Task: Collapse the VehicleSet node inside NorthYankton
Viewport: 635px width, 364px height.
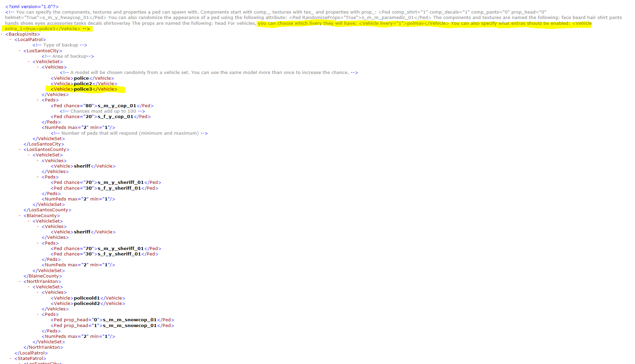Action: pos(29,287)
